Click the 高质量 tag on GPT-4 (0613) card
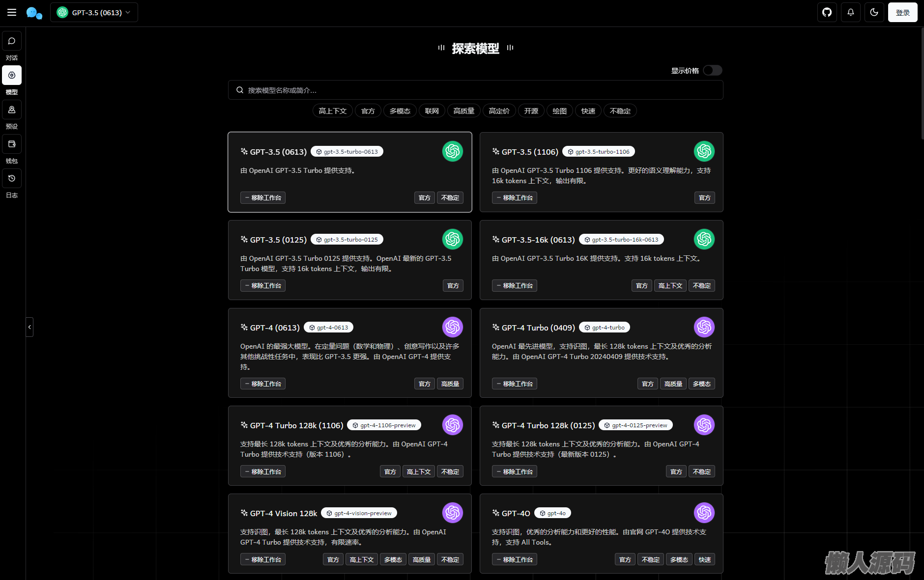 pyautogui.click(x=450, y=384)
